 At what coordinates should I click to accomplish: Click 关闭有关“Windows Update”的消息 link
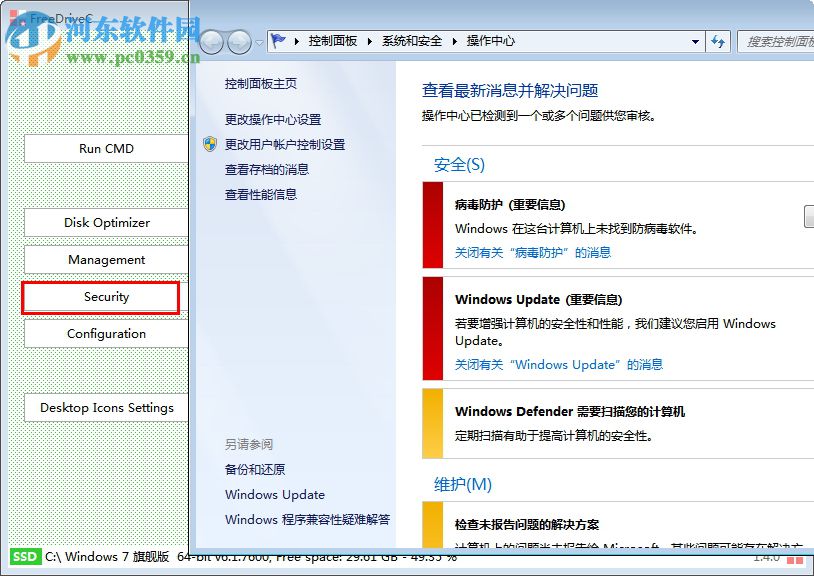(559, 364)
